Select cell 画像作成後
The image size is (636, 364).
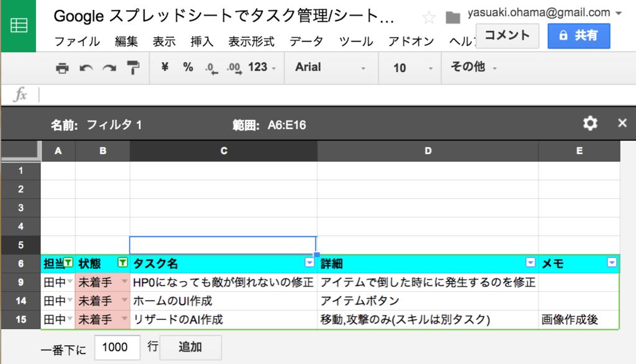tap(579, 319)
